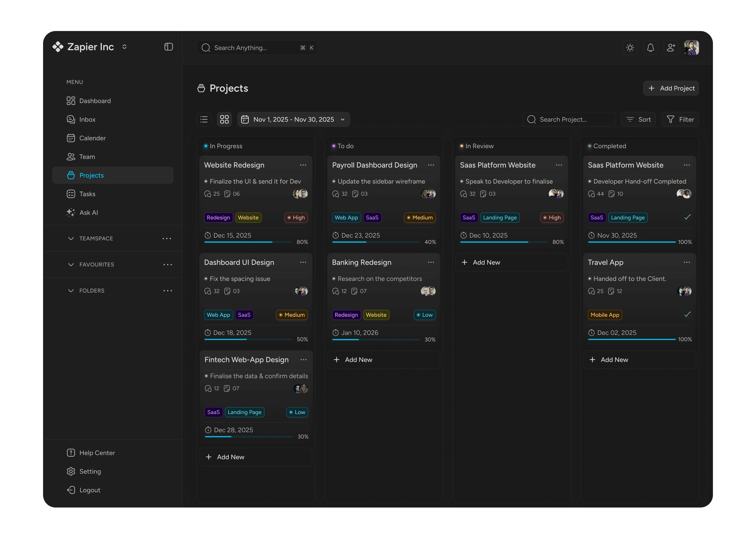Collapse the sidebar panel icon

[169, 47]
